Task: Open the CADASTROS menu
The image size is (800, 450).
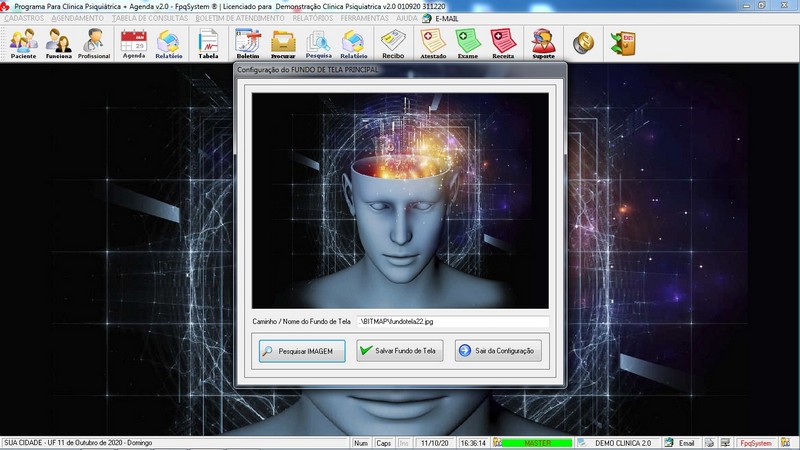Action: click(x=24, y=18)
